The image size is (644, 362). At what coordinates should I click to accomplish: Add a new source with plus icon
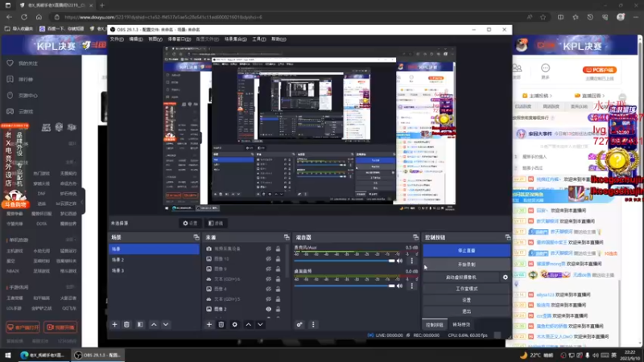pyautogui.click(x=209, y=325)
